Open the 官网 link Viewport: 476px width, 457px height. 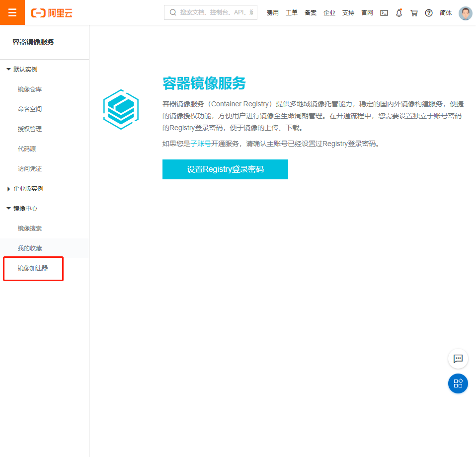click(367, 13)
